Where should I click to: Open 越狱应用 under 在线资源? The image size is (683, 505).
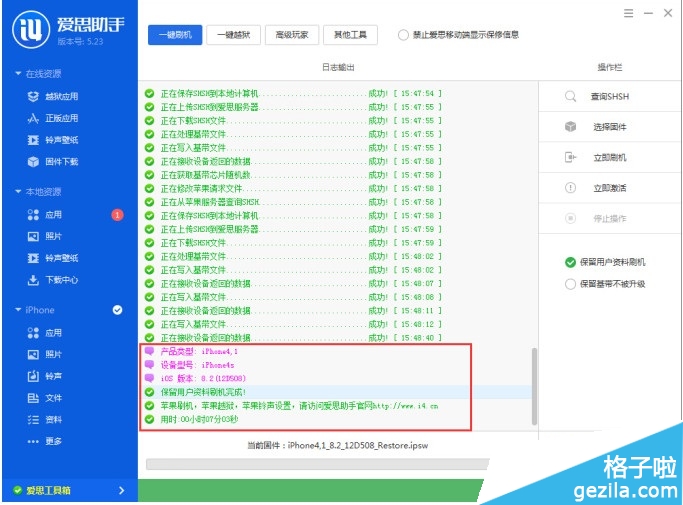[53, 96]
